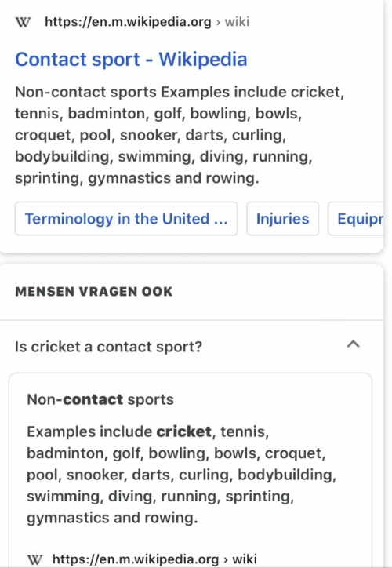Click the breadcrumb arrow separator in bottom URL
Screen dimensions: 392x568
pyautogui.click(x=226, y=559)
